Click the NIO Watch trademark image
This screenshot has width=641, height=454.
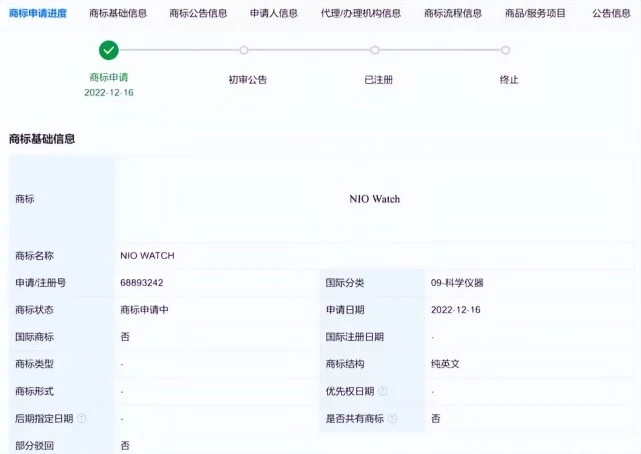click(x=374, y=199)
